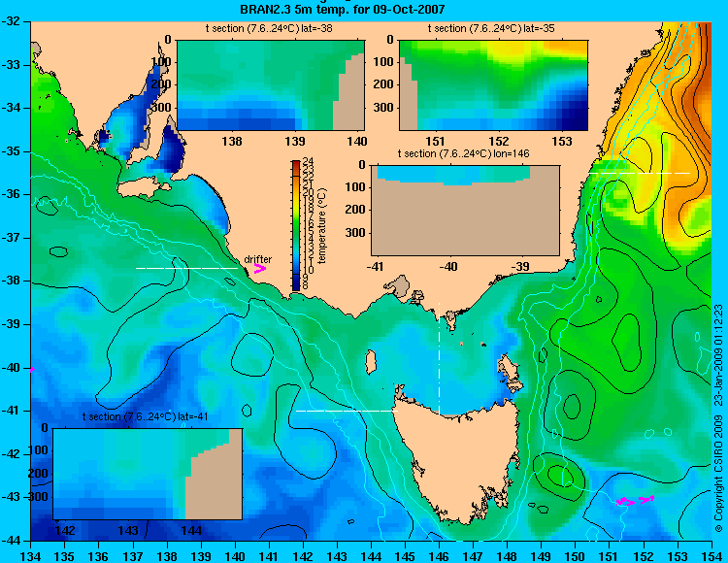Click "-39" on the lon=146 inset axis
Viewport: 728px width, 563px height.
520,266
